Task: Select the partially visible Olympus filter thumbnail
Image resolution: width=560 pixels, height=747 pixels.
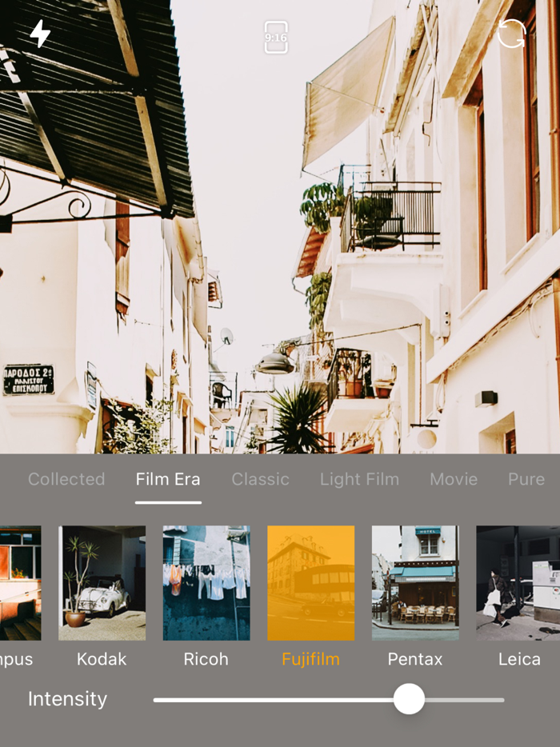Action: [x=21, y=582]
